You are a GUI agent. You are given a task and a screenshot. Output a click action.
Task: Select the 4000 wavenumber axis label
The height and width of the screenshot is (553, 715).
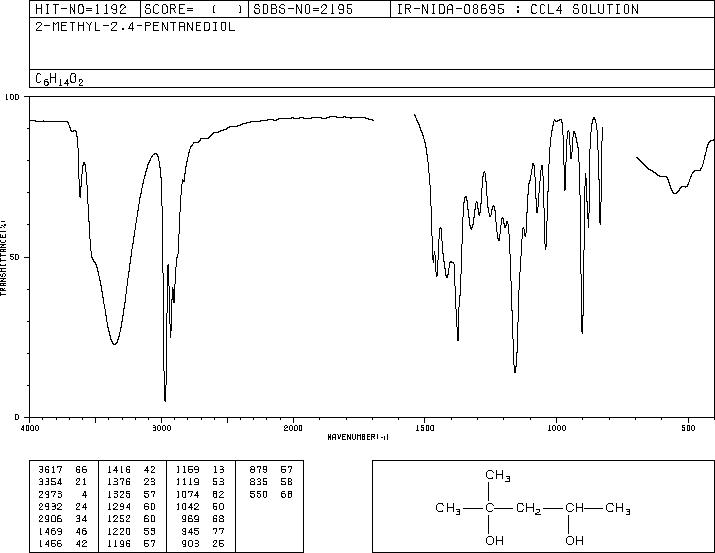(x=30, y=428)
